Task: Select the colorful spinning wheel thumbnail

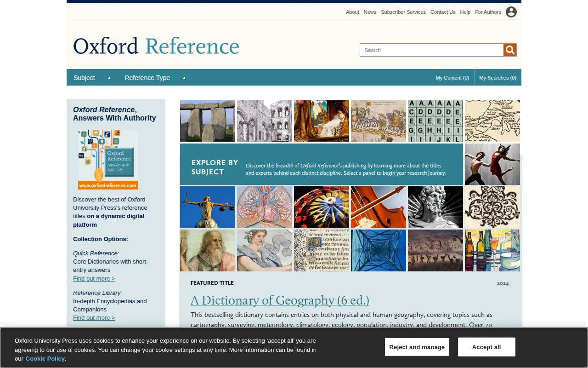Action: 322,207
